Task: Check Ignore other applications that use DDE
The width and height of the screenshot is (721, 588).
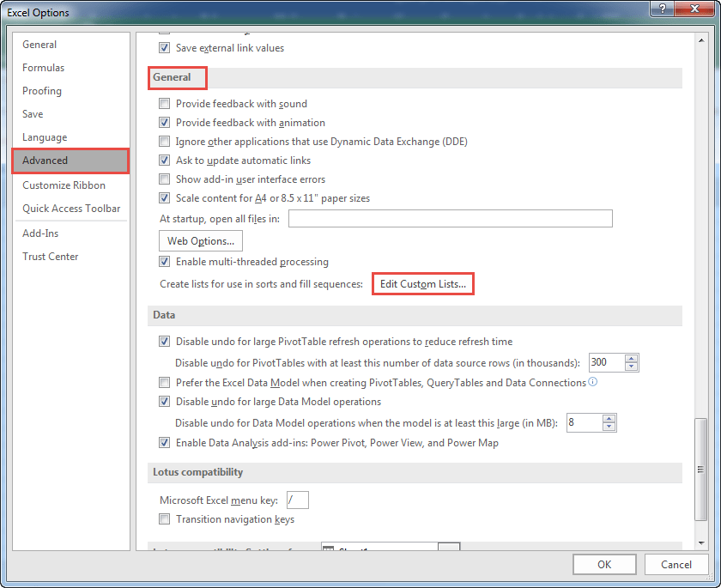Action: point(164,141)
